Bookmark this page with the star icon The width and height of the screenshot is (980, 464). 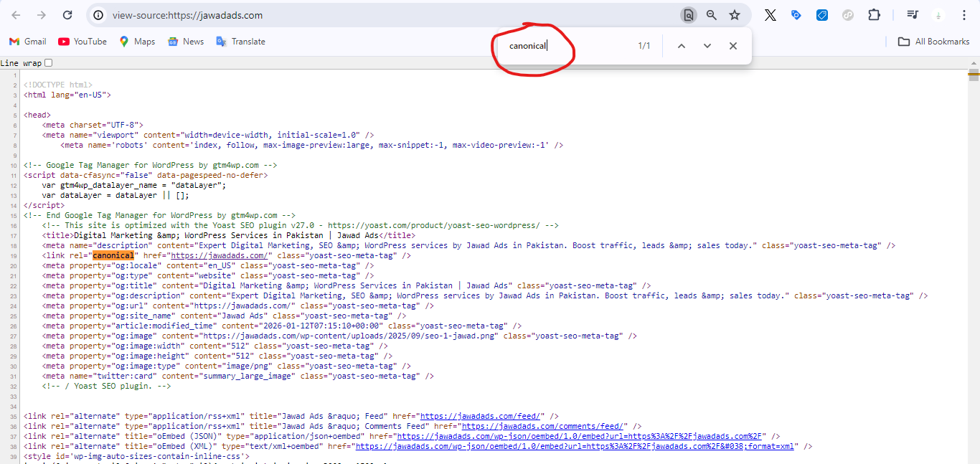coord(734,15)
